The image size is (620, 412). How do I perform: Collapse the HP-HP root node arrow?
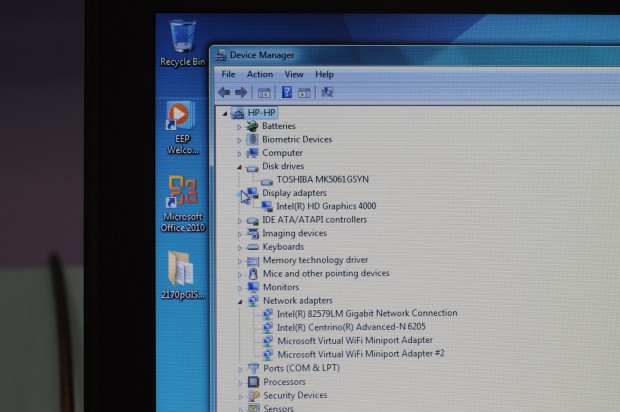225,114
